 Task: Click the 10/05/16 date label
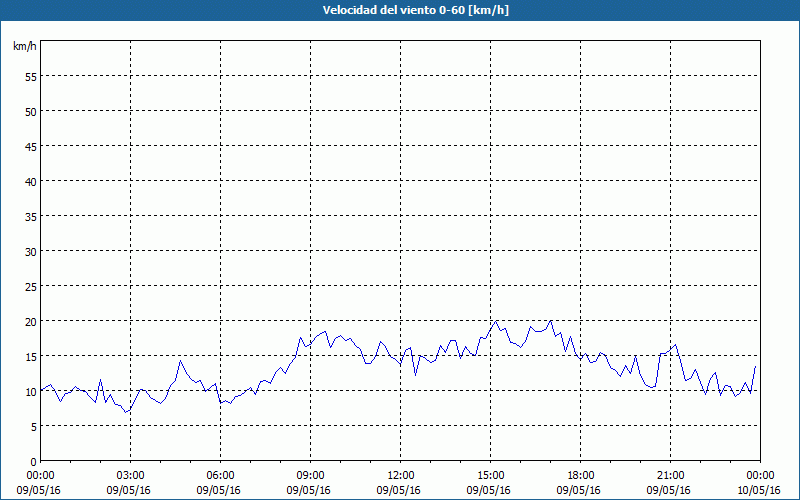(x=760, y=490)
